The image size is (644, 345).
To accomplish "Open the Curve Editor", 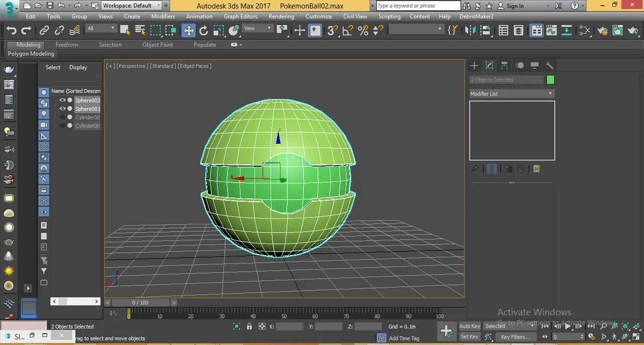I will (x=551, y=31).
